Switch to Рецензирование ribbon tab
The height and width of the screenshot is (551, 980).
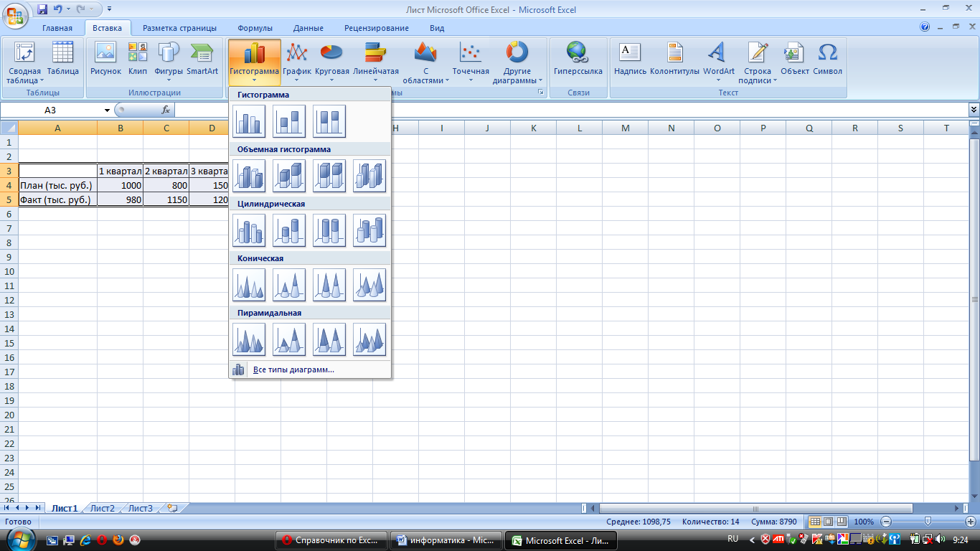point(377,28)
